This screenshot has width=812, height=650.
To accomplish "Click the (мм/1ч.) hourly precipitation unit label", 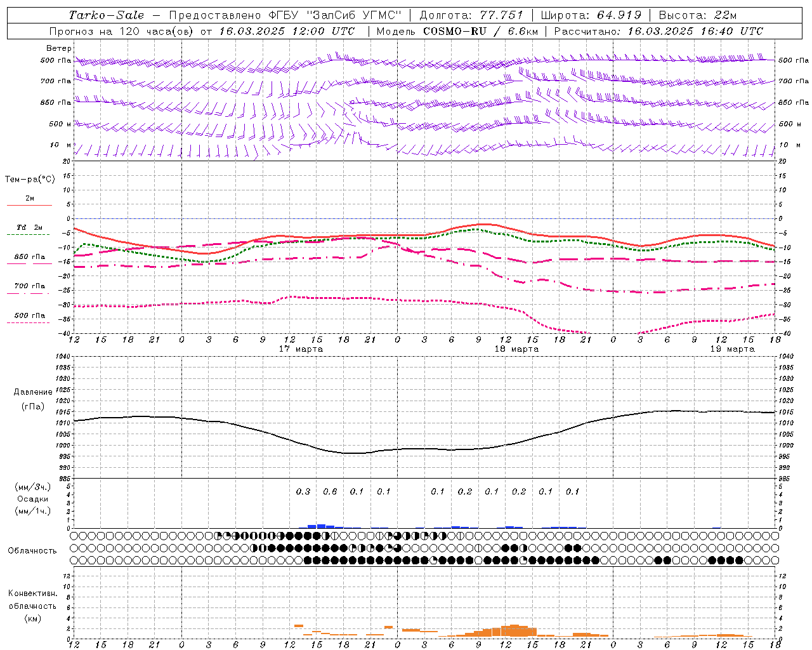I will coord(33,511).
